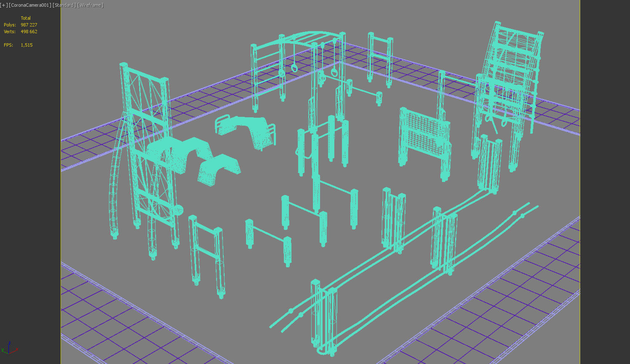Open the Wireframe display mode menu
The height and width of the screenshot is (364, 630).
tap(90, 5)
